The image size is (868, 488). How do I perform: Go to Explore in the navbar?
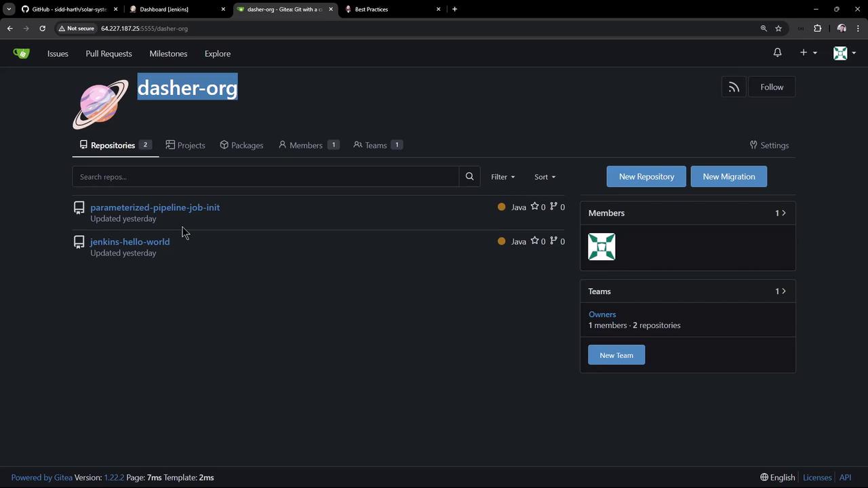pyautogui.click(x=218, y=54)
